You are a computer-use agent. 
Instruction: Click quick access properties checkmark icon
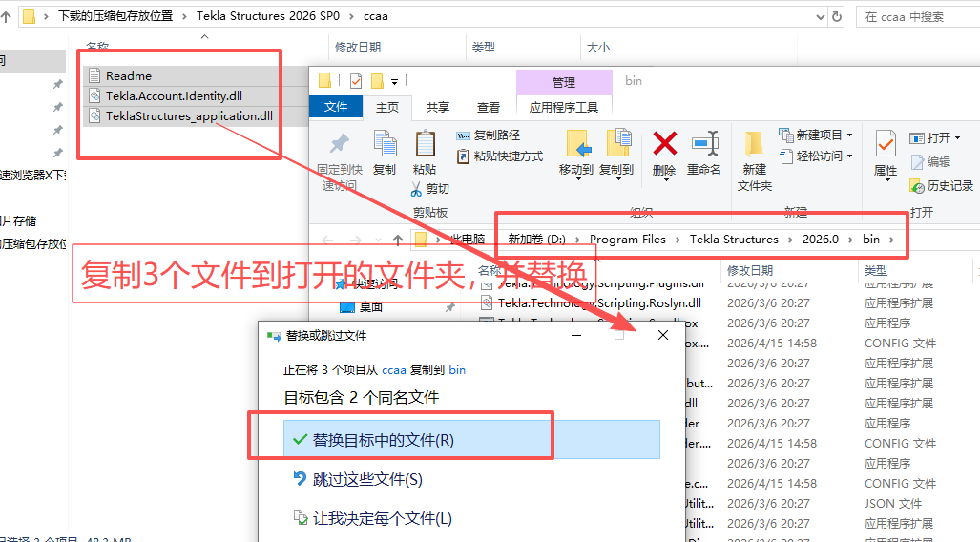[x=356, y=81]
